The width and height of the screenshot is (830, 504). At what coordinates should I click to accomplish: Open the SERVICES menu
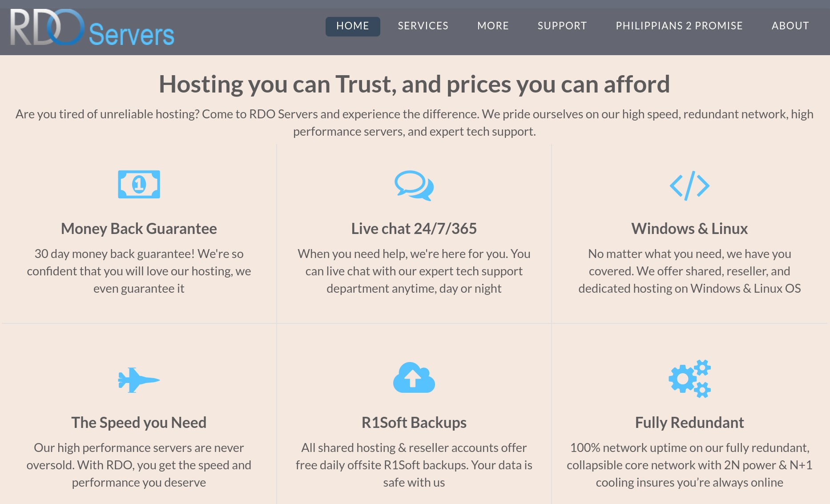[423, 26]
